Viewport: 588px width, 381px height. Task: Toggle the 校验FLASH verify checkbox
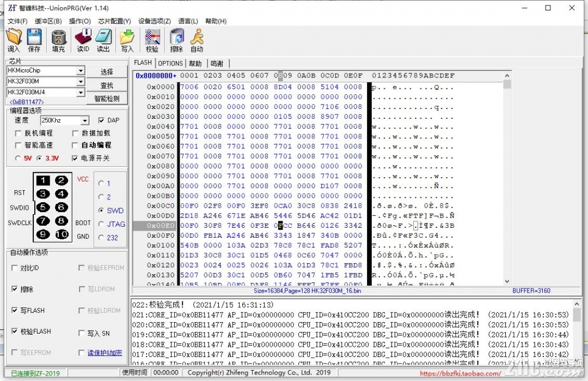point(15,331)
